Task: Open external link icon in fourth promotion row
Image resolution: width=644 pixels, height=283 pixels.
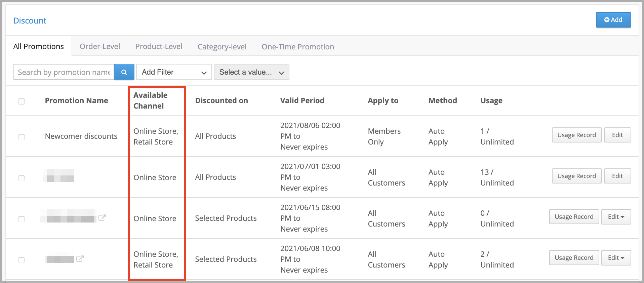Action: click(x=80, y=259)
